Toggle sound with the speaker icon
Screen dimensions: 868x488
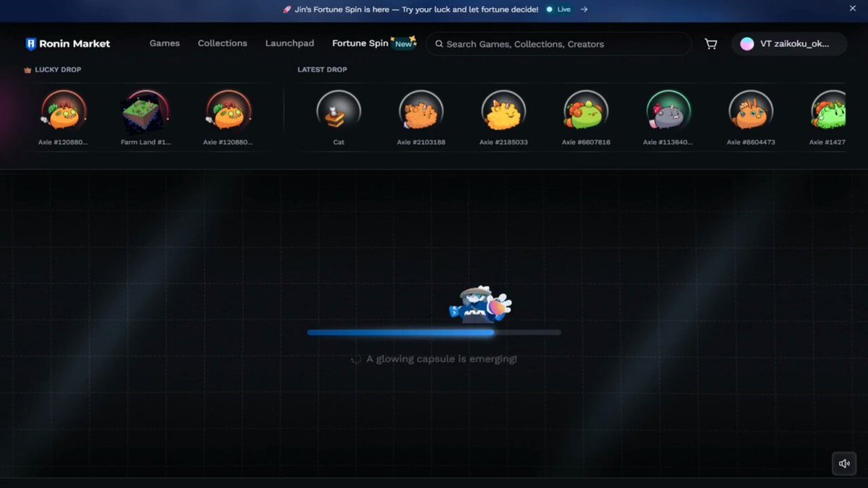point(844,463)
